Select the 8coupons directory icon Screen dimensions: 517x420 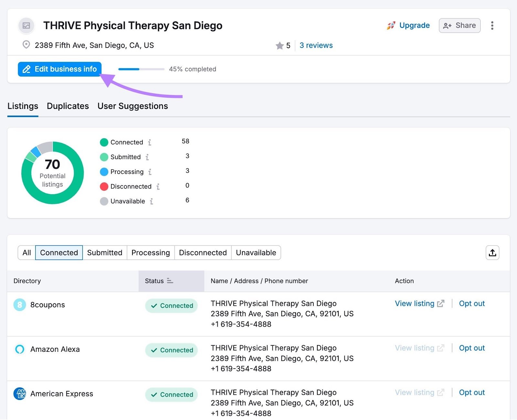point(19,305)
